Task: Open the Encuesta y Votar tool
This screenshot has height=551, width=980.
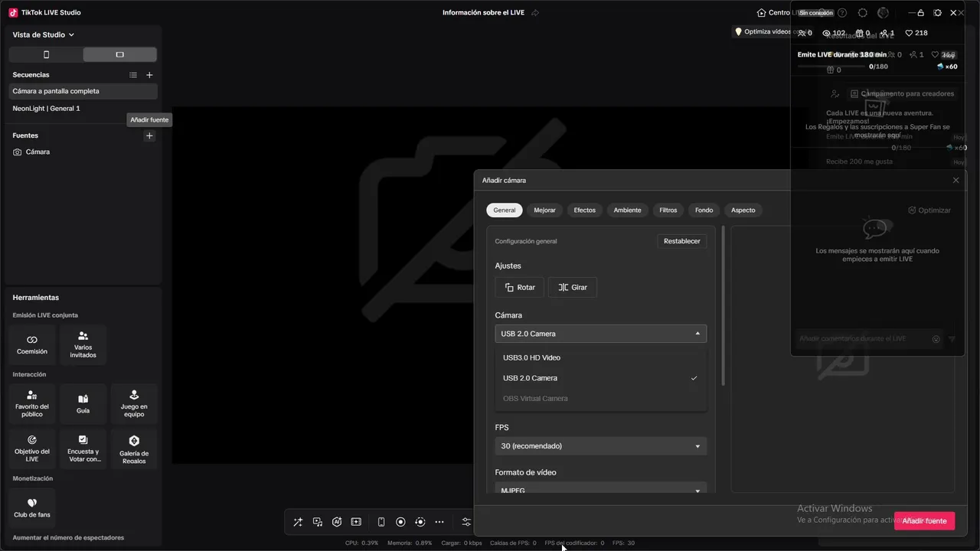Action: (83, 448)
